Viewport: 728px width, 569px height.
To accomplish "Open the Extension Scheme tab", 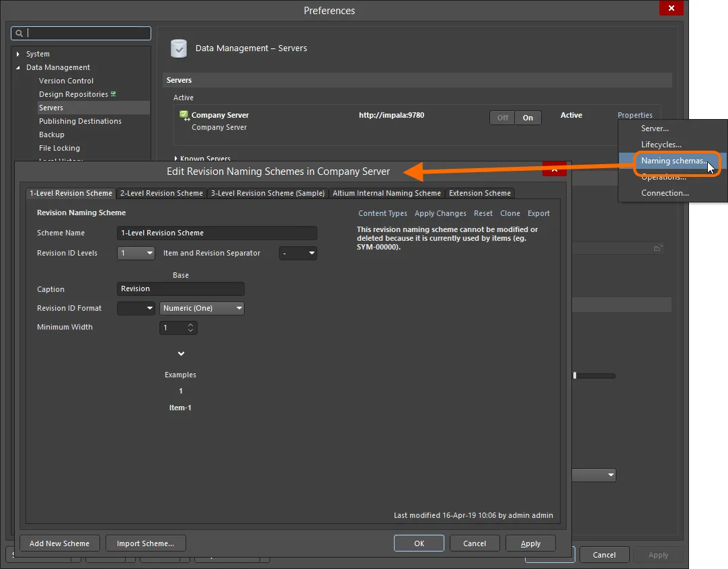I will (480, 193).
